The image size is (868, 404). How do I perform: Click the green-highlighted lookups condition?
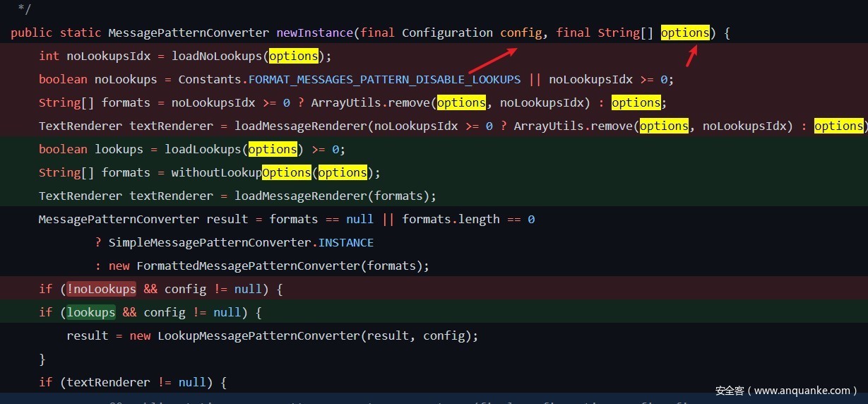(x=91, y=312)
